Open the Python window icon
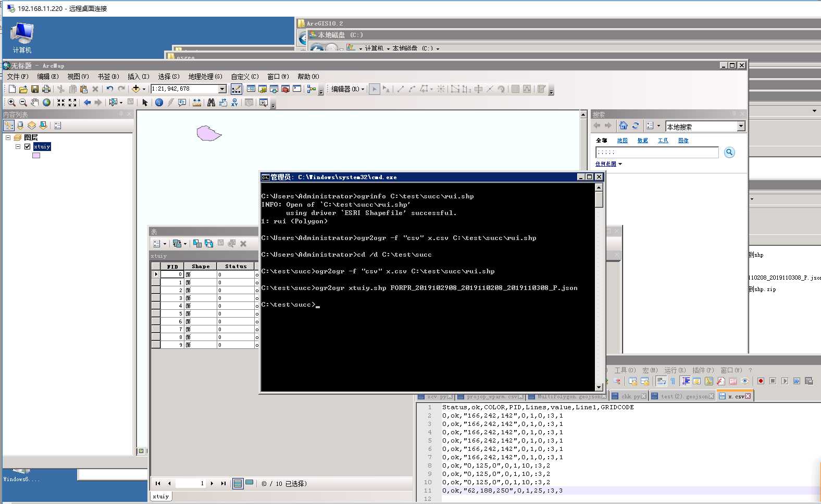 [297, 89]
